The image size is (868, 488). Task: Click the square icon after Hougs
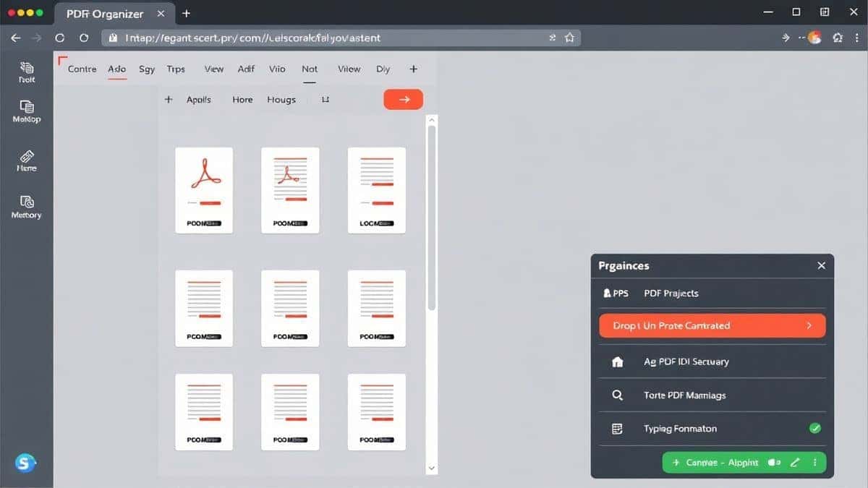tap(325, 100)
